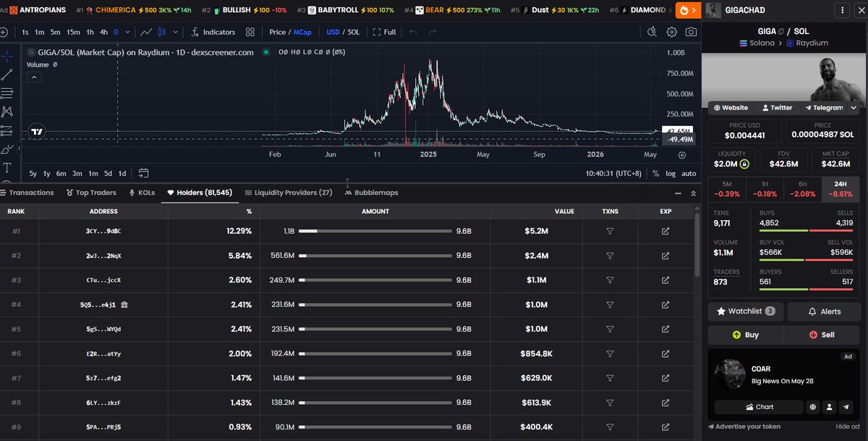Click the liquidity lock icon
Screen dimensions: 868x441
[x=744, y=164]
